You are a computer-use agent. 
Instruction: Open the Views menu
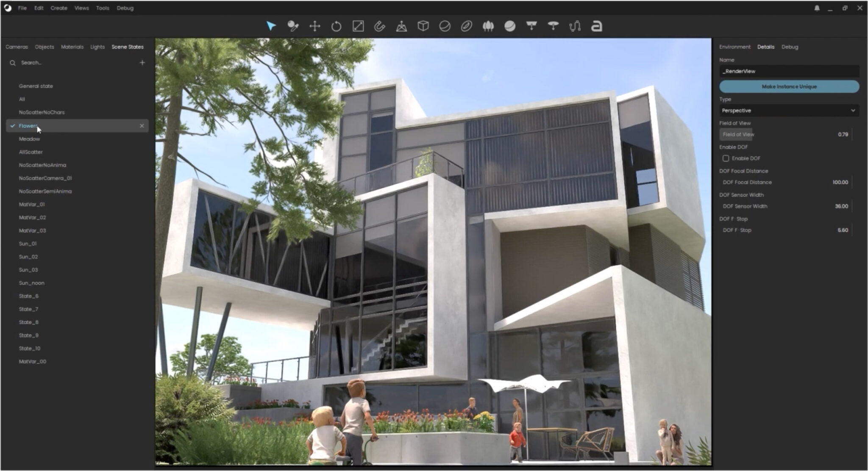click(81, 8)
